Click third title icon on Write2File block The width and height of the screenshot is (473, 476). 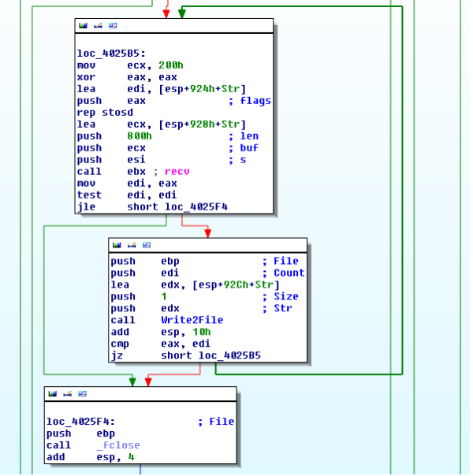[x=147, y=245]
